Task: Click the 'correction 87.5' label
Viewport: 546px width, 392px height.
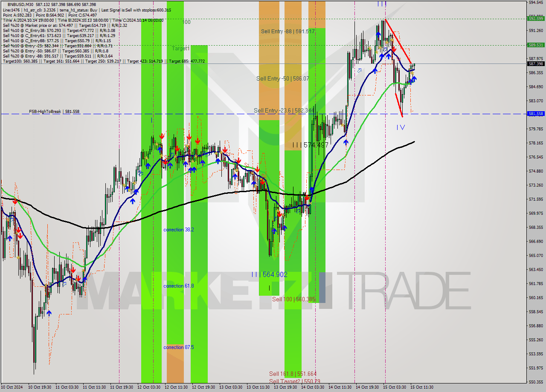Action: pyautogui.click(x=179, y=347)
